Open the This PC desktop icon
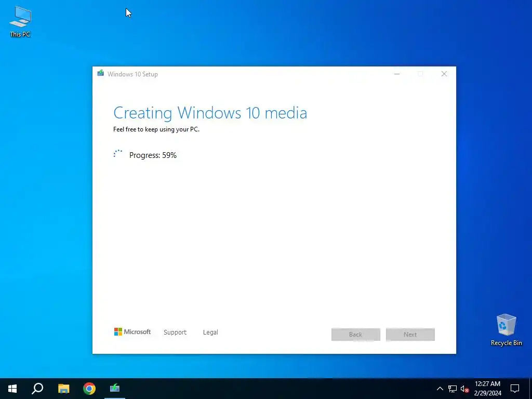This screenshot has height=399, width=532. click(x=20, y=21)
